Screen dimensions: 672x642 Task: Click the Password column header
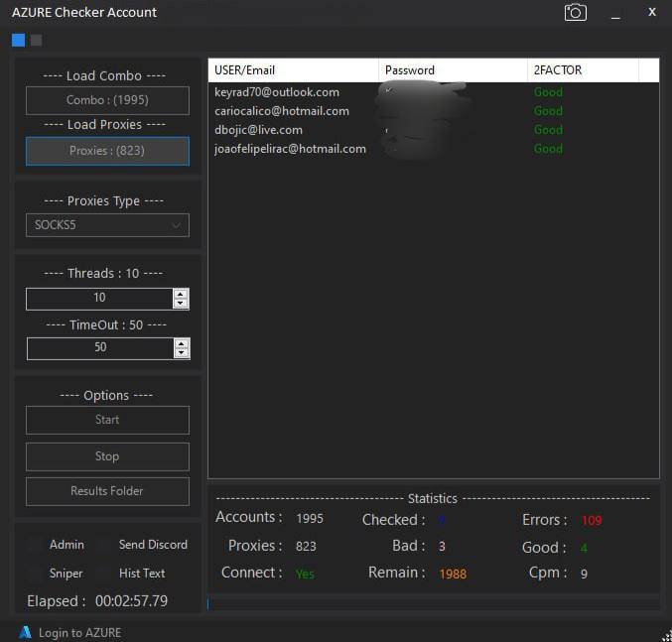click(453, 70)
